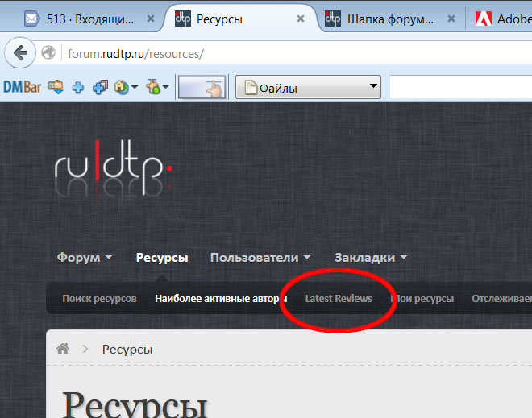Click the DMBar overlapping windows plus icon
This screenshot has height=418, width=532.
point(101,87)
